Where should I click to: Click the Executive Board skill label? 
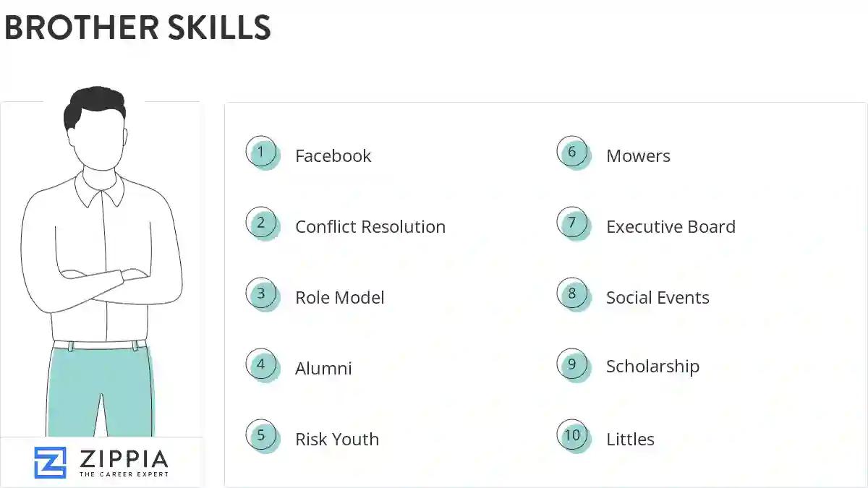pyautogui.click(x=671, y=227)
